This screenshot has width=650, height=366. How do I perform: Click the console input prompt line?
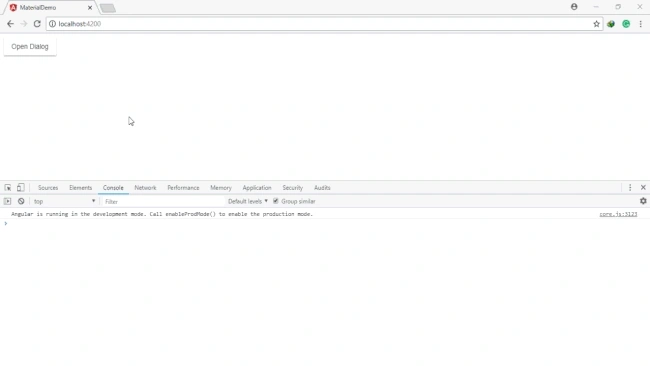[325, 223]
